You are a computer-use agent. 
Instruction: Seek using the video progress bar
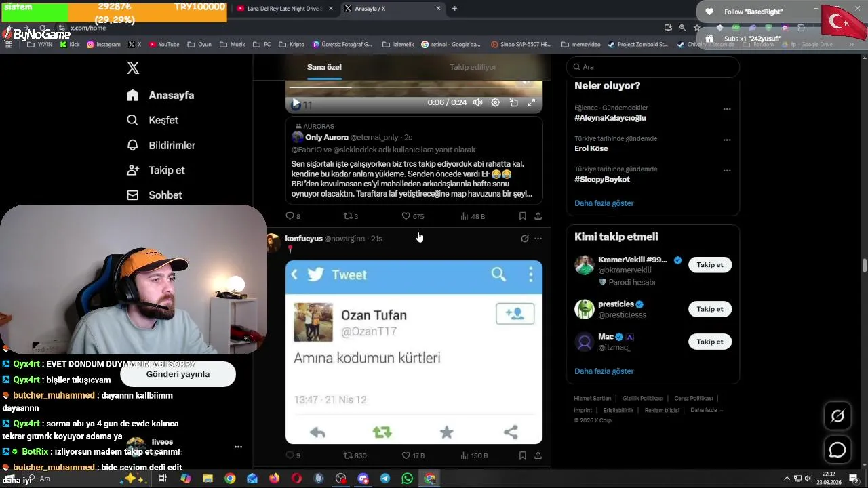[x=414, y=87]
